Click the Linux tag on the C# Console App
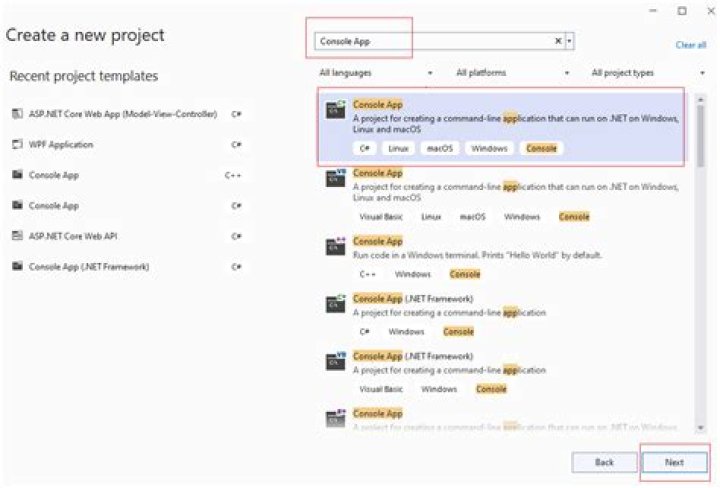Viewport: 720px width, 488px height. coord(398,148)
